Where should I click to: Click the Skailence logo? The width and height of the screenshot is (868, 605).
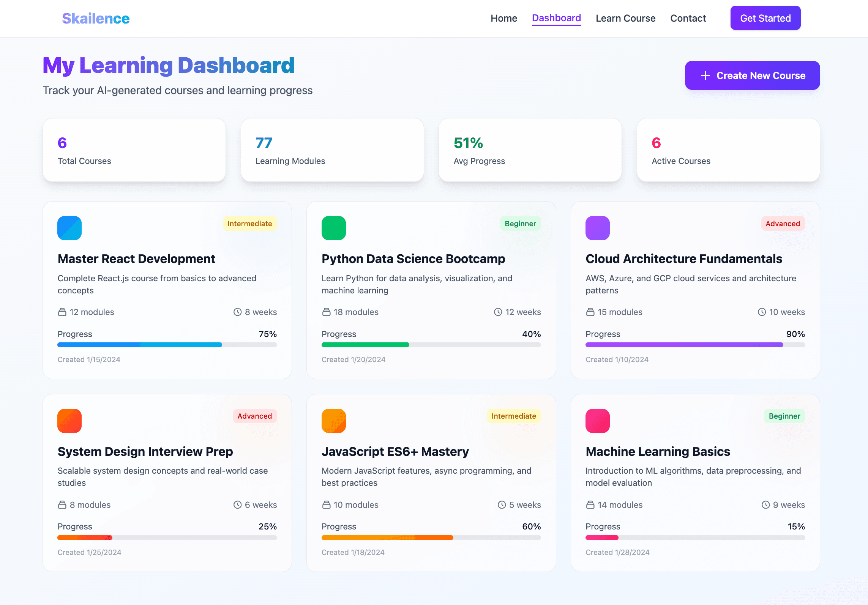coord(95,17)
